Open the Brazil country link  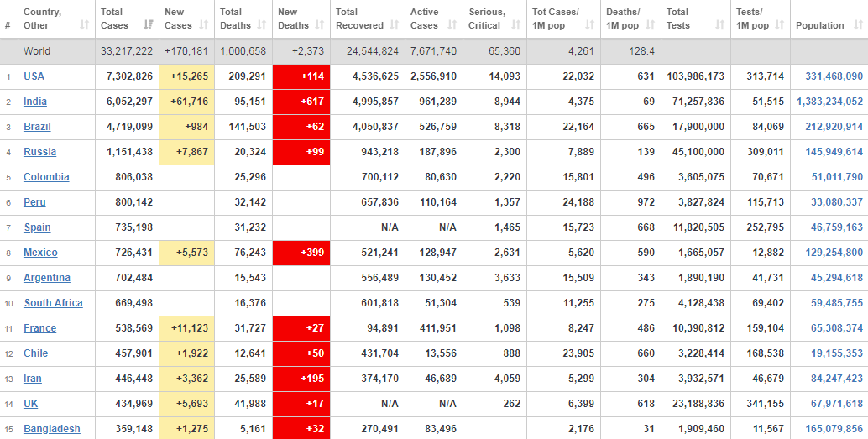(x=37, y=127)
